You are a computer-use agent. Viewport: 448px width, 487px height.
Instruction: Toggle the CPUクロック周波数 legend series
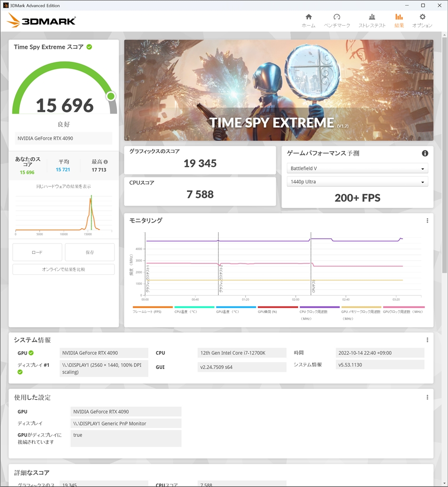pos(320,313)
